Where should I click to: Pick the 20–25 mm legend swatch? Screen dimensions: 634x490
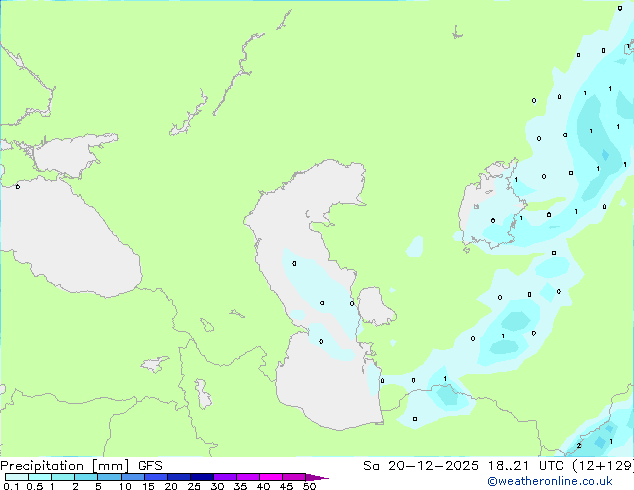click(179, 477)
